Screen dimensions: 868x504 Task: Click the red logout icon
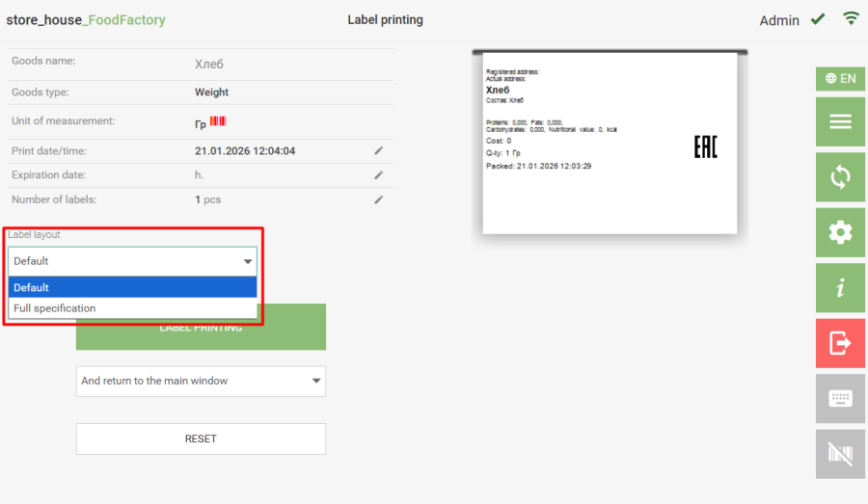[840, 343]
